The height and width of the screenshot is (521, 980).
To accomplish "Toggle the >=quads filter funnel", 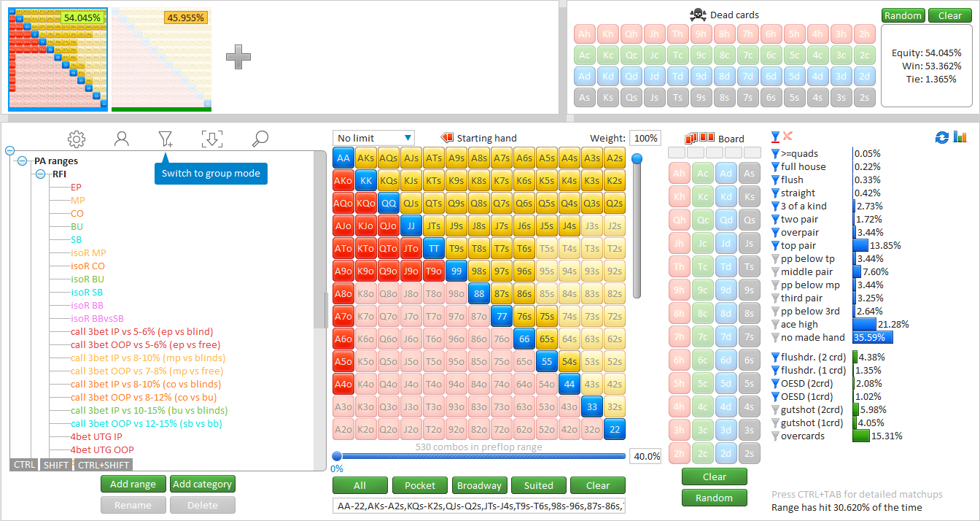I will 775,154.
